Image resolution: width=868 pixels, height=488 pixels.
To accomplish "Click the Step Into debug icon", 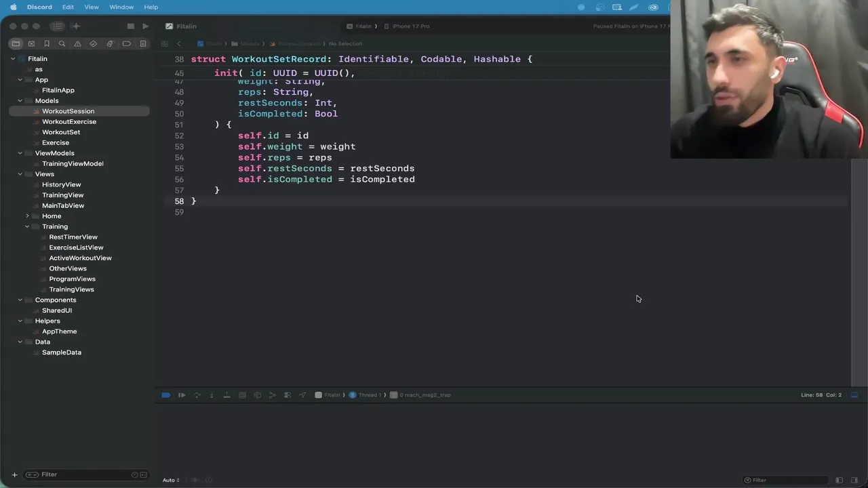I will pos(212,394).
